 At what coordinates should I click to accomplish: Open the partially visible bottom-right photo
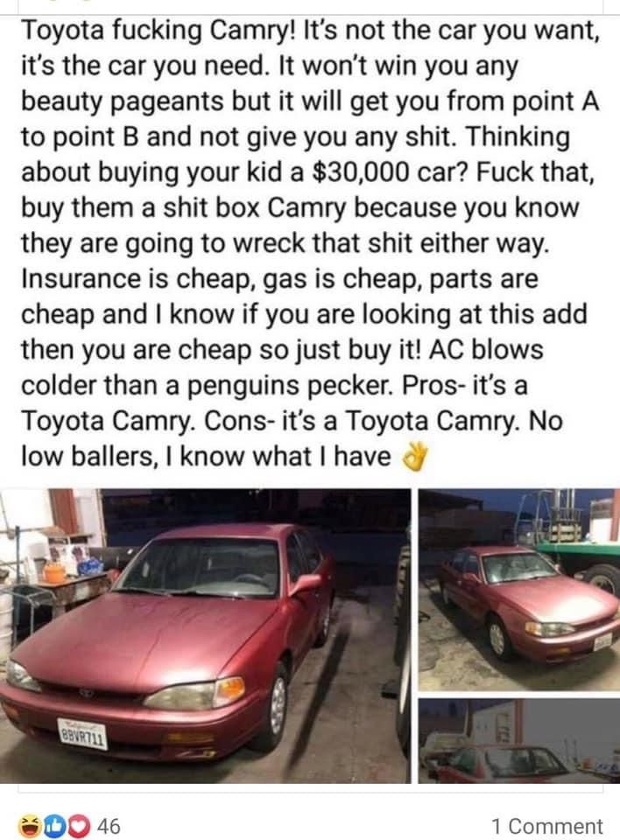[518, 741]
